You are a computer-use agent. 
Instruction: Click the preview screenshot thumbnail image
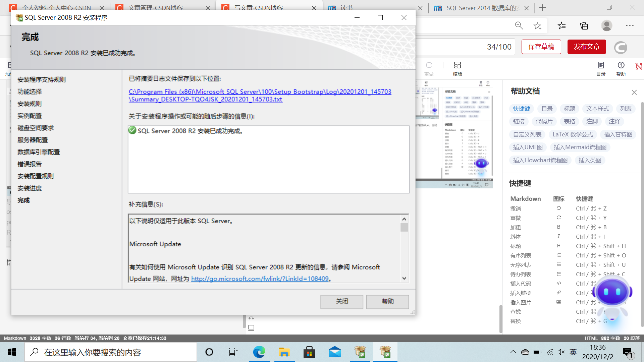click(x=454, y=134)
